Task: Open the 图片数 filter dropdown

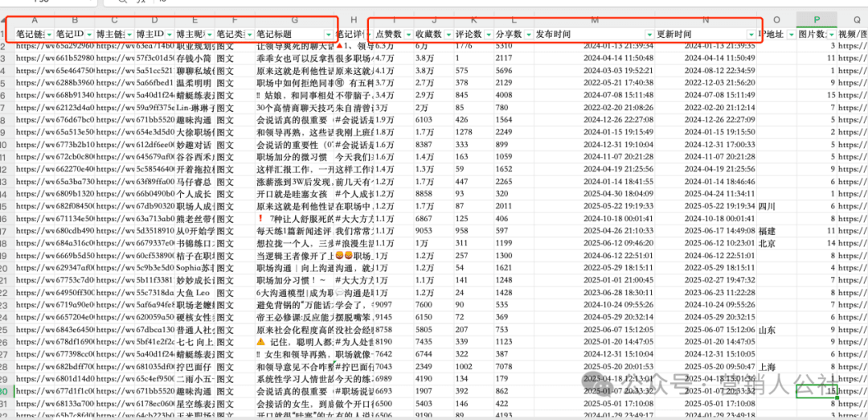Action: click(830, 35)
